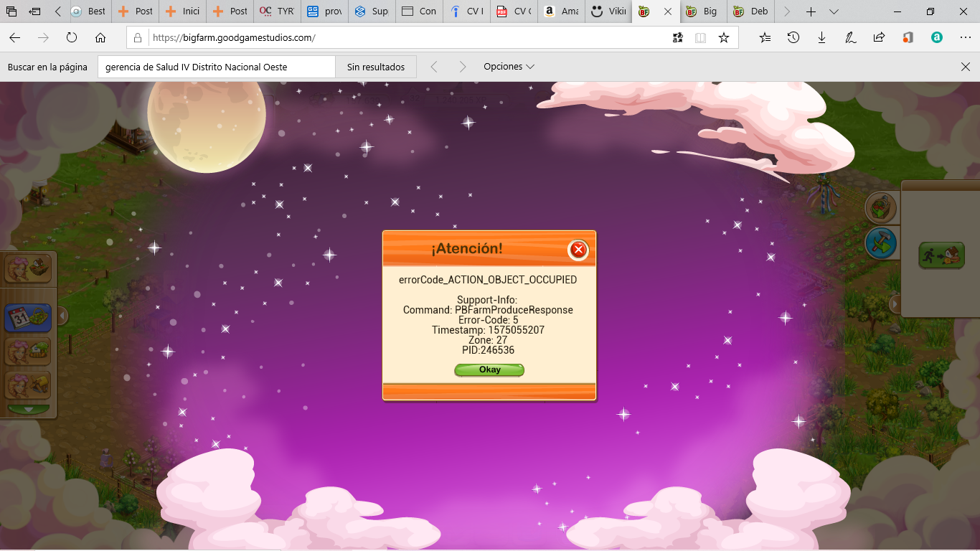The width and height of the screenshot is (980, 551).
Task: Switch to the Best tab
Action: (x=90, y=11)
